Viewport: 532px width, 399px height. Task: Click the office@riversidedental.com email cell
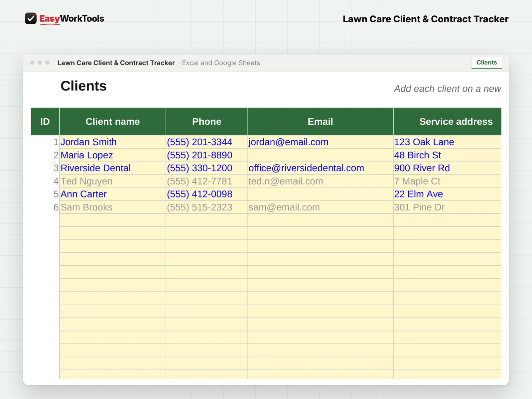[x=321, y=168]
